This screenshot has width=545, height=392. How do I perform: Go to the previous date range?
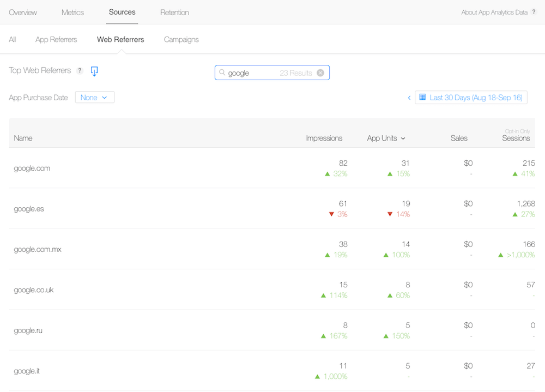pos(409,98)
